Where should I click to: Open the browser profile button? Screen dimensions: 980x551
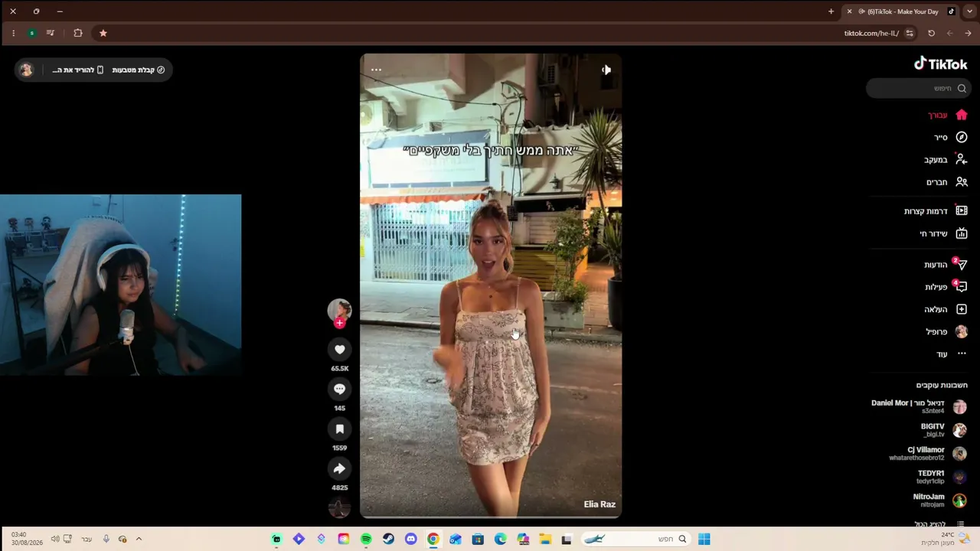[31, 33]
